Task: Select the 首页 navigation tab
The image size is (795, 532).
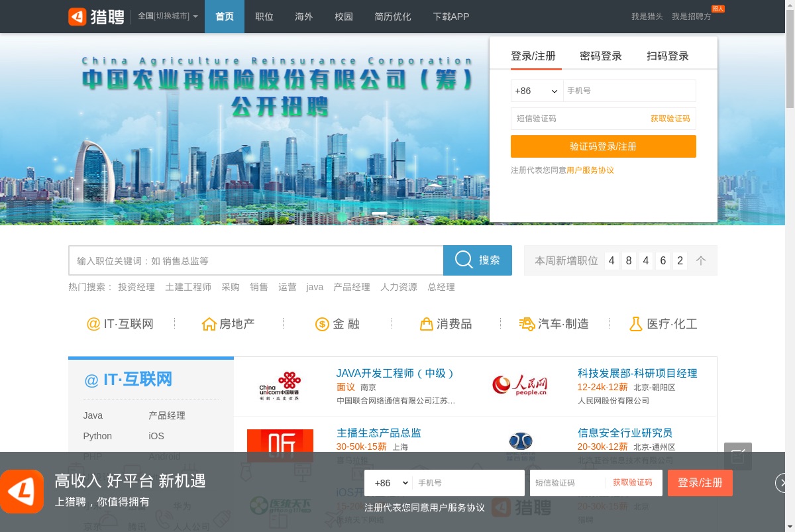Action: 225,17
